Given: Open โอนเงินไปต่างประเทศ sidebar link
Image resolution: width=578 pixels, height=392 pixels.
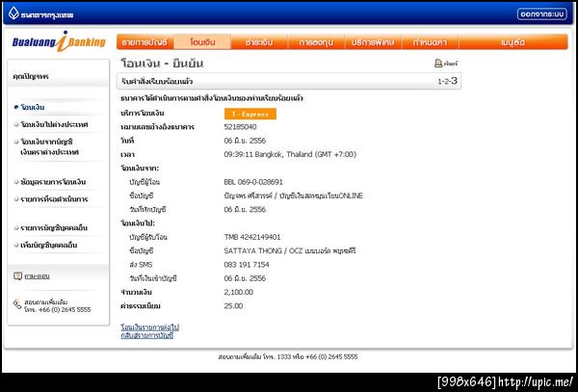Looking at the screenshot, I should (54, 124).
